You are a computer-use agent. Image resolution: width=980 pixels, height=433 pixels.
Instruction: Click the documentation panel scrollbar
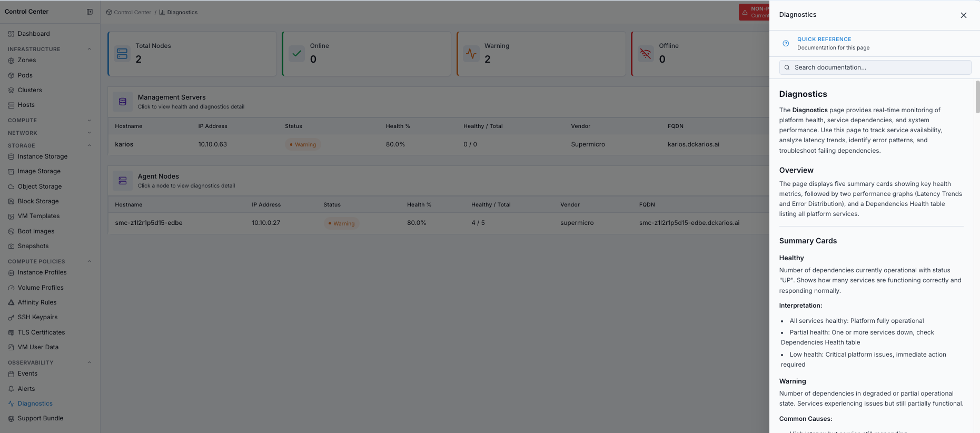pos(977,97)
